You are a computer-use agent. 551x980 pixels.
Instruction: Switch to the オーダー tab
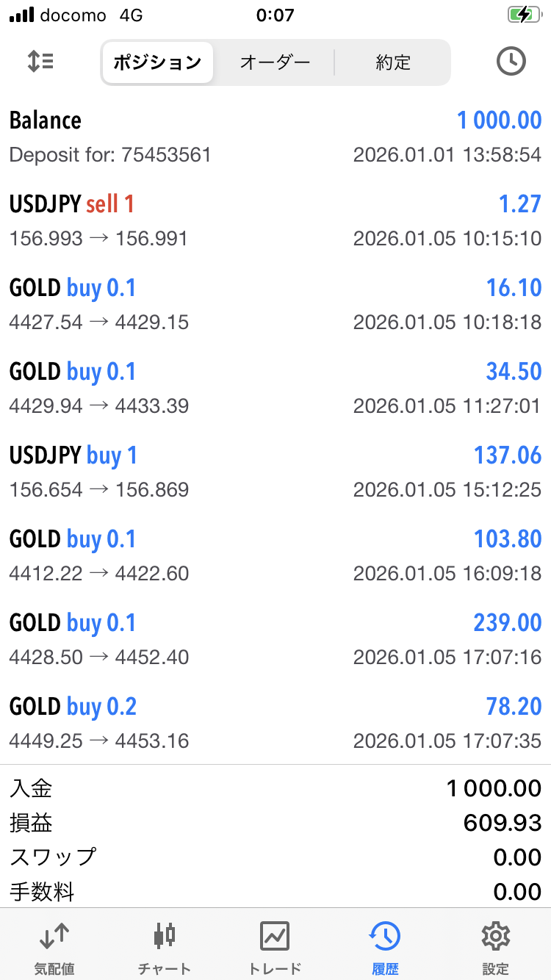click(275, 62)
